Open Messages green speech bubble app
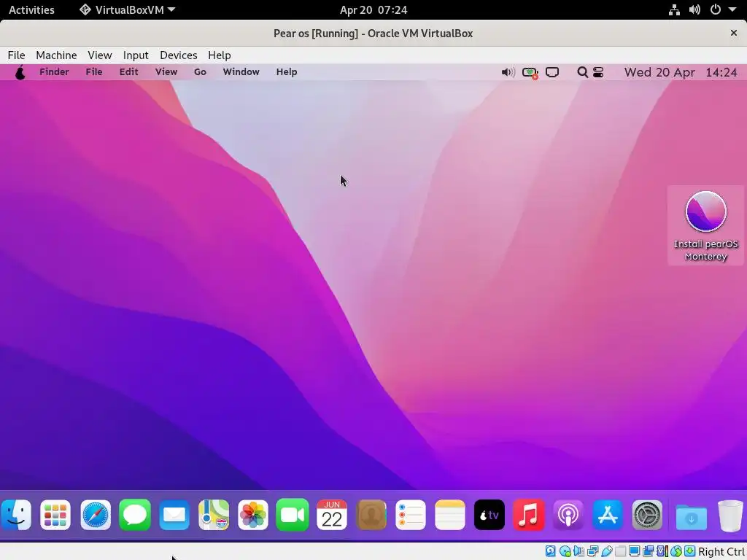The width and height of the screenshot is (747, 560). click(x=135, y=515)
